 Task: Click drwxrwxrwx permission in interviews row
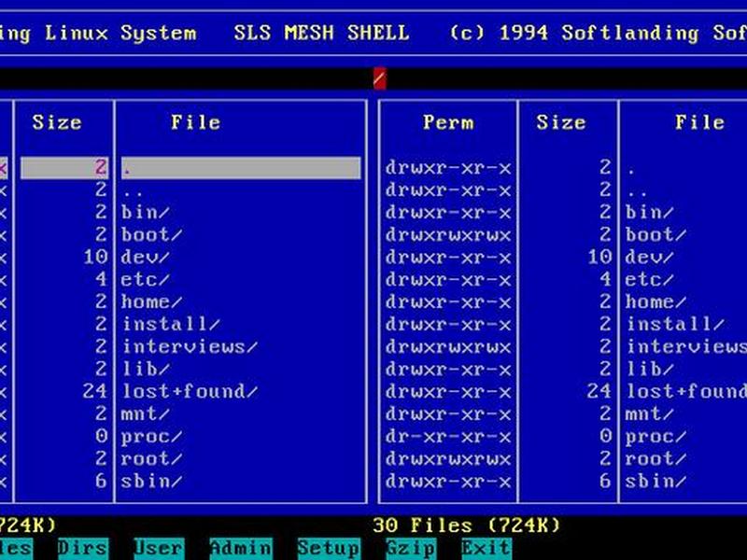click(448, 346)
